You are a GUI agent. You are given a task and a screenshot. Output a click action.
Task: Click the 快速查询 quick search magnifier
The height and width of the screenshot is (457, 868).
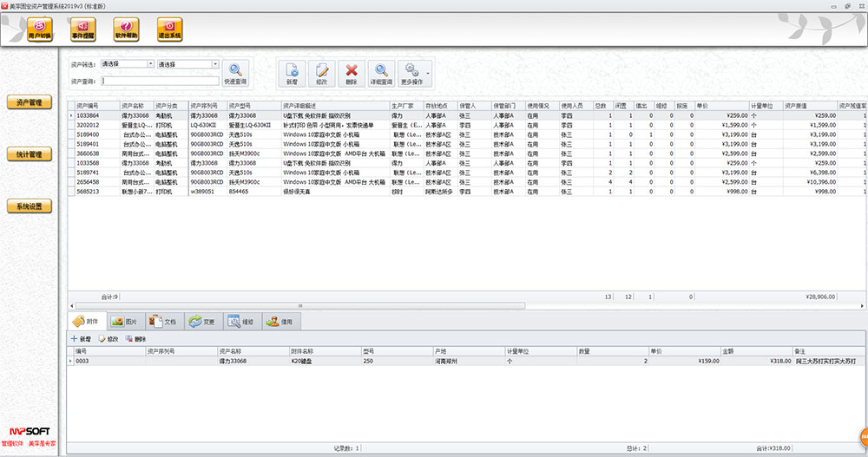click(235, 73)
